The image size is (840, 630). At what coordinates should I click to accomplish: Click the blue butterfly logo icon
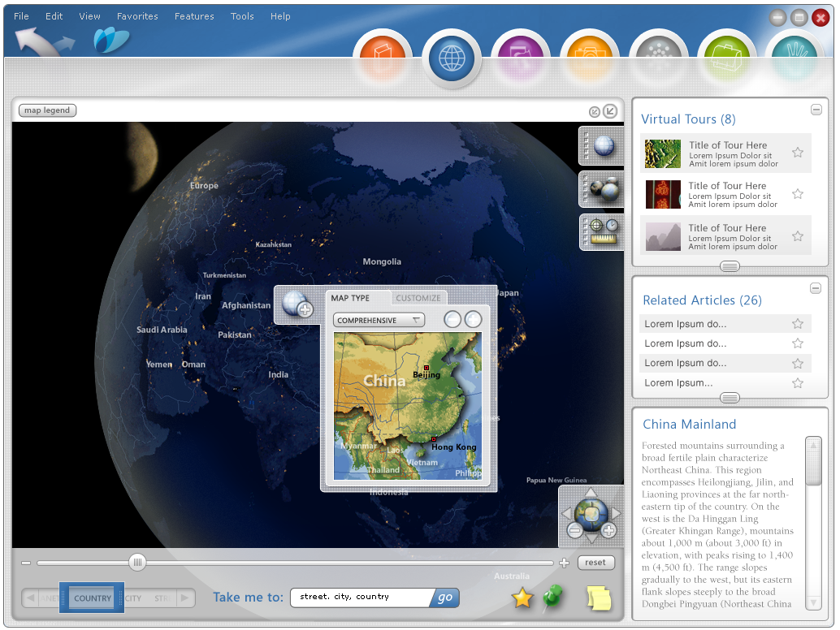pyautogui.click(x=111, y=40)
